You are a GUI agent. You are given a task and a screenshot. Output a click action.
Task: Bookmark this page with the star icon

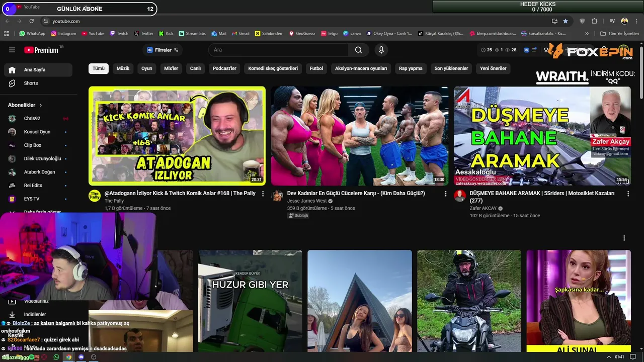tap(566, 21)
